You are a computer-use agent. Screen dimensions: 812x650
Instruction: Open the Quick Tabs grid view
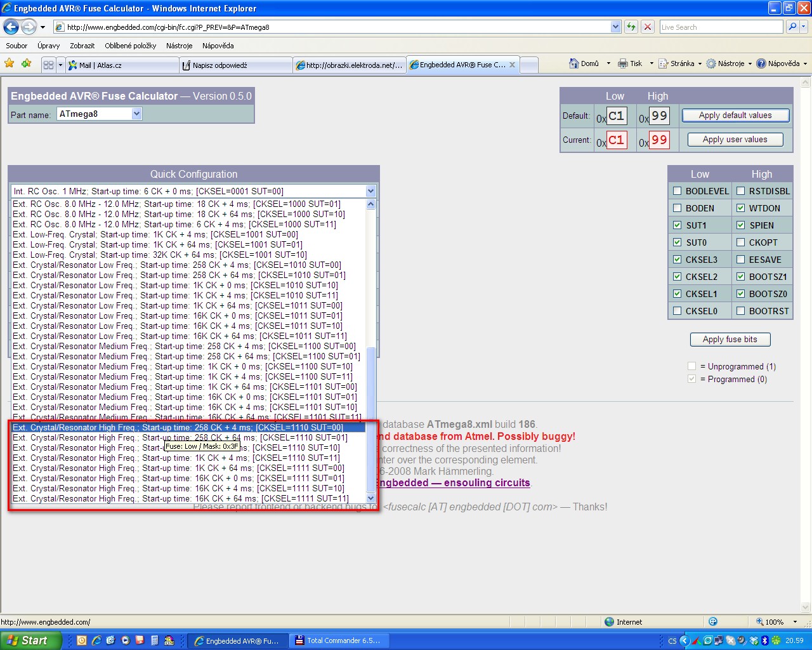coord(48,65)
